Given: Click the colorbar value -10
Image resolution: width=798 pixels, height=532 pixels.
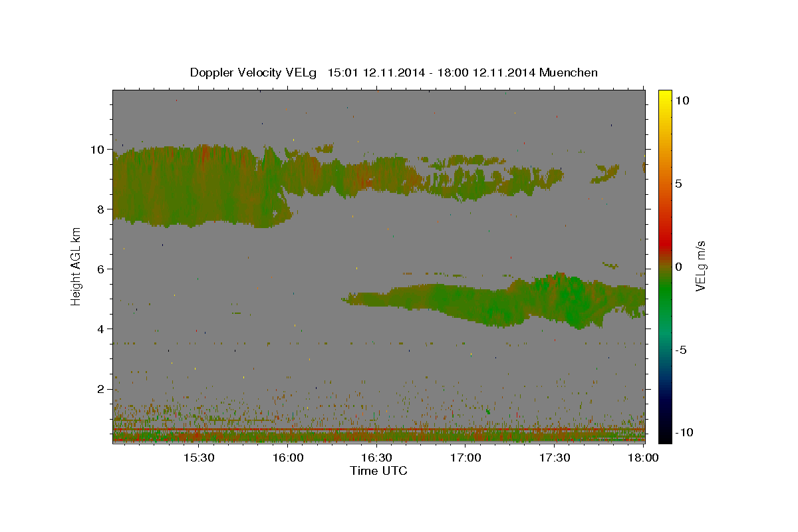Looking at the screenshot, I should [684, 432].
